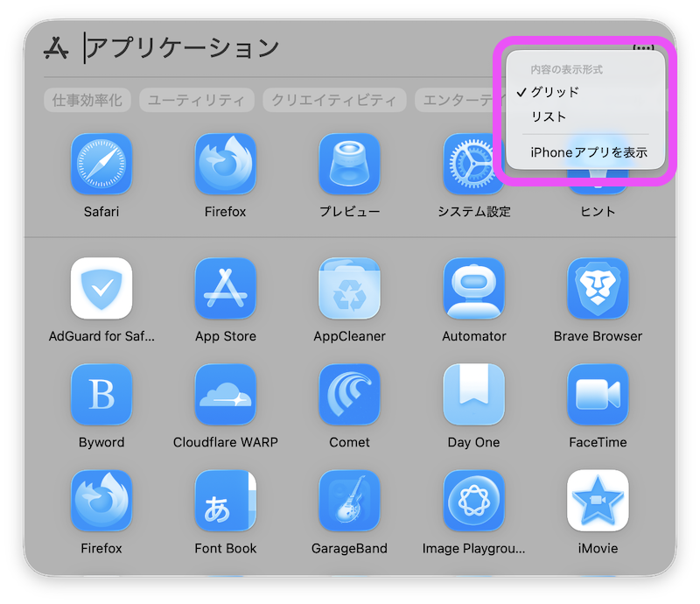The width and height of the screenshot is (700, 604).
Task: Open the Comet app
Action: click(349, 395)
